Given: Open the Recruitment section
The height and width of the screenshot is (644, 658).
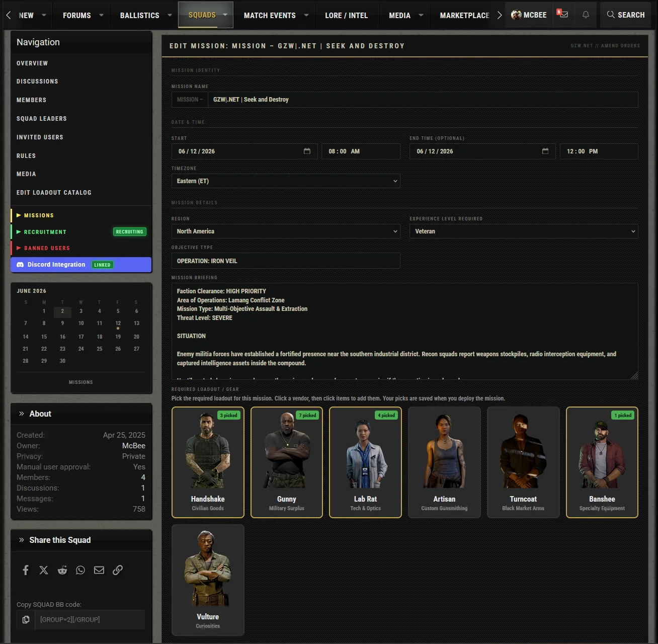Looking at the screenshot, I should point(81,232).
